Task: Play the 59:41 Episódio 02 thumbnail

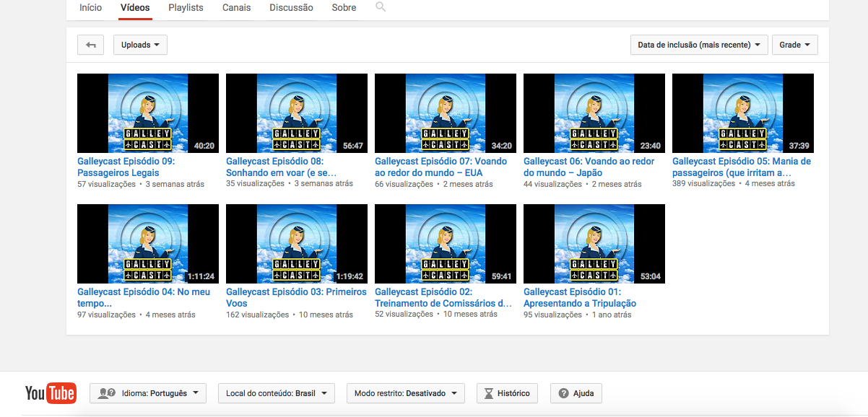Action: click(446, 244)
